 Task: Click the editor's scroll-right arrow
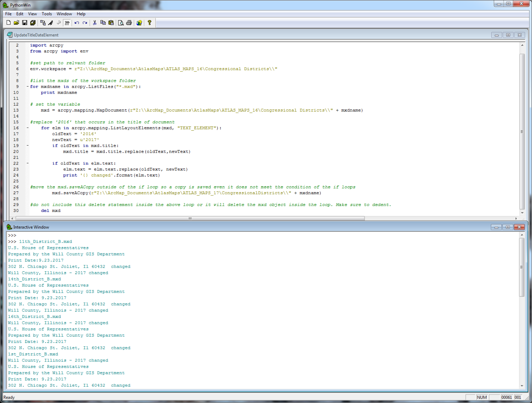(516, 218)
